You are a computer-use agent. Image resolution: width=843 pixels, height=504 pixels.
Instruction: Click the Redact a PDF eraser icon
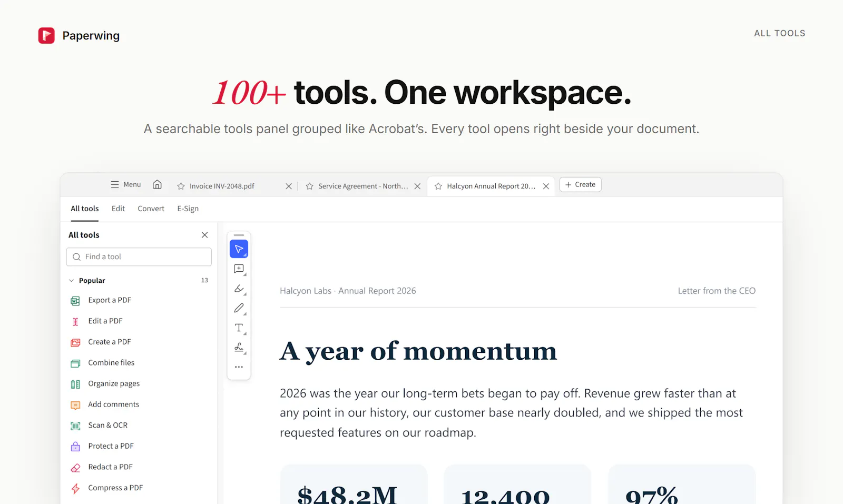[75, 468]
